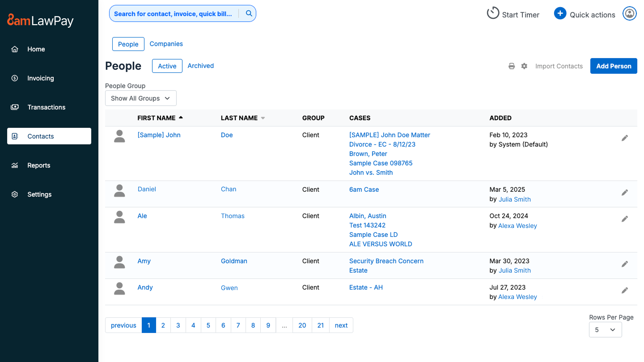This screenshot has width=644, height=362.
Task: Sort by First Name using its arrow
Action: 181,118
